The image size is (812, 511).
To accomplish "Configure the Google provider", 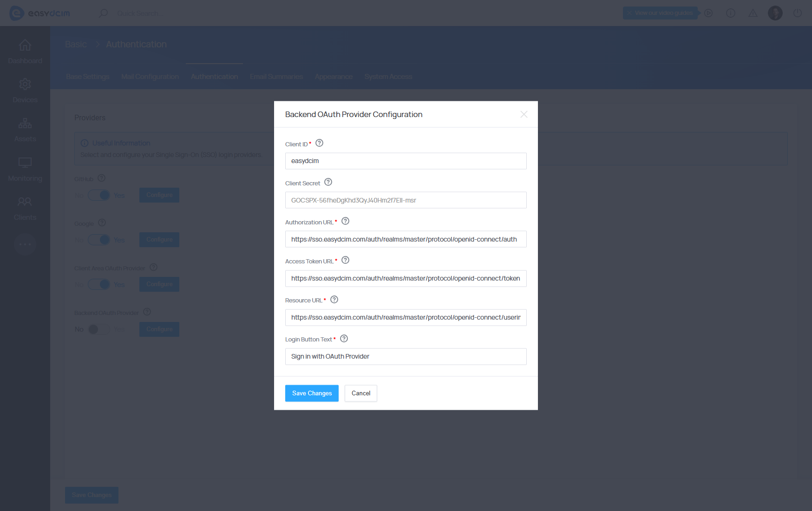I will 159,240.
